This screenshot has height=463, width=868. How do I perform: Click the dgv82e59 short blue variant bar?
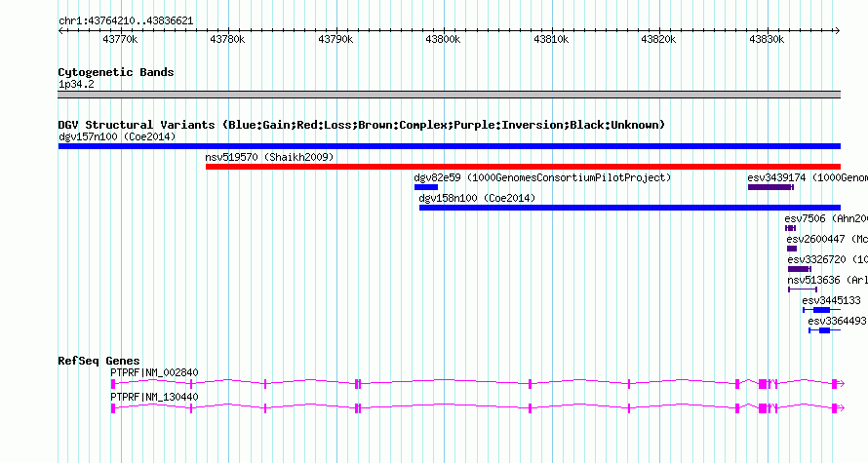click(x=425, y=187)
